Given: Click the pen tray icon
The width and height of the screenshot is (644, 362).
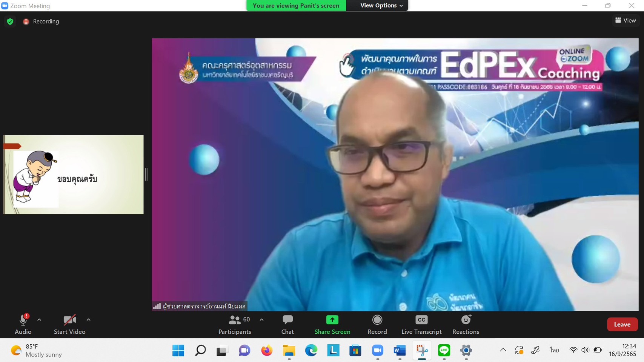Looking at the screenshot, I should coord(535,350).
